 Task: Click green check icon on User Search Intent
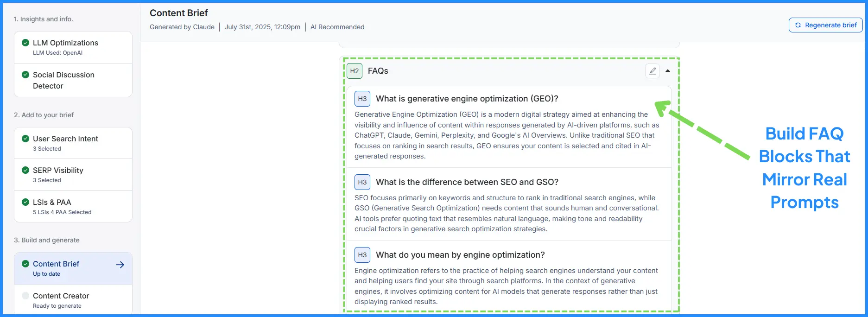(25, 139)
